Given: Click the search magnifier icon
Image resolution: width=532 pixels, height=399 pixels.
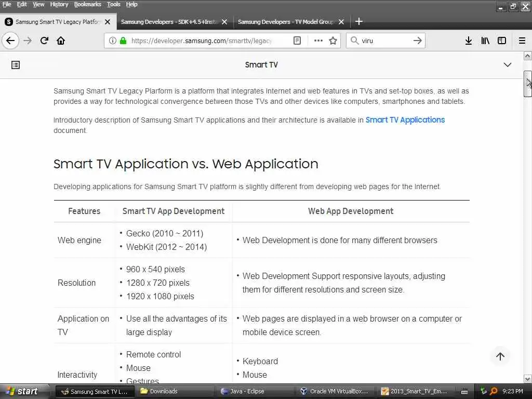Looking at the screenshot, I should pyautogui.click(x=354, y=41).
